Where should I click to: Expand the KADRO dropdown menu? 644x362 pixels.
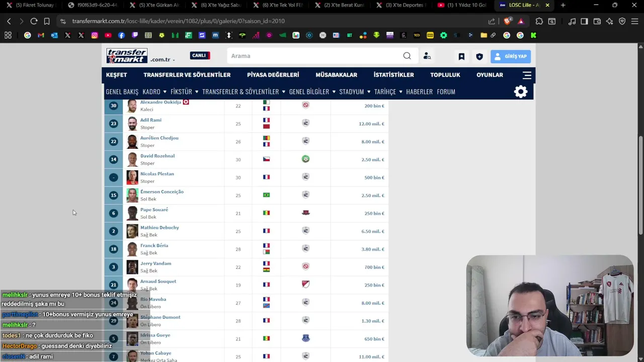165,92
